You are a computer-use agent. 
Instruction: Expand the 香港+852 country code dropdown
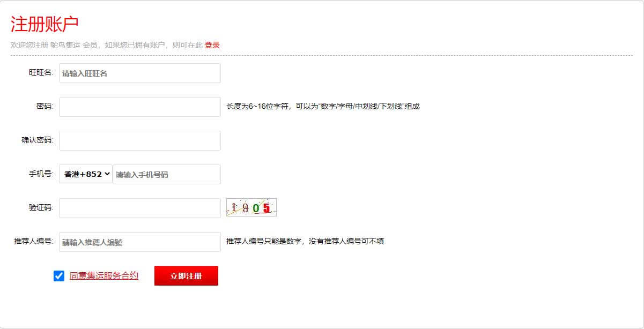(86, 174)
